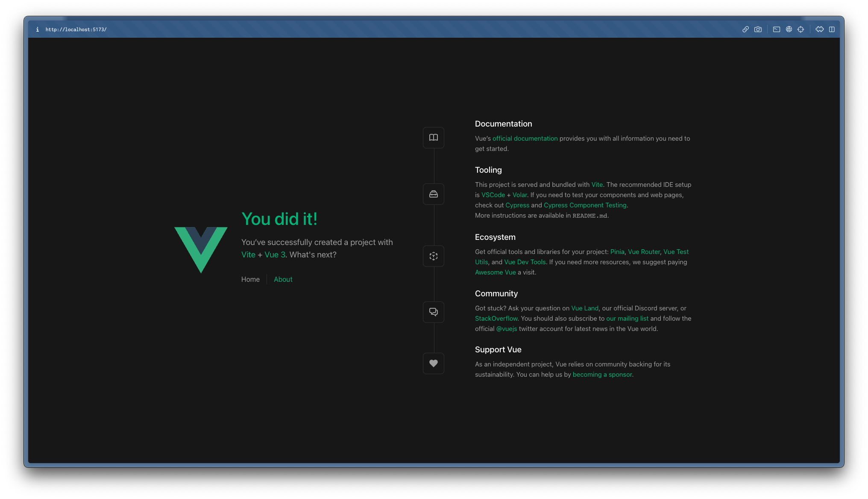Open the Vue Router link
Screen dimensions: 868x499
point(644,252)
